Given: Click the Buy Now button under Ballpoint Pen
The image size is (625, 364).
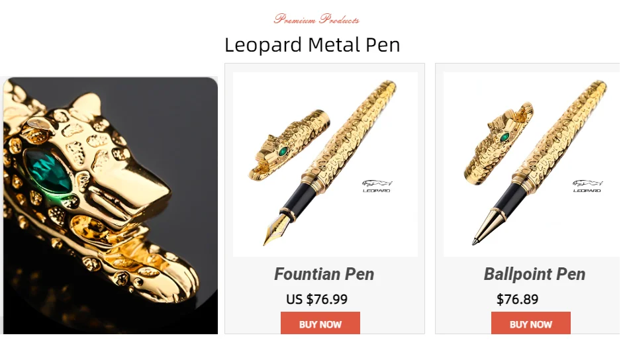Looking at the screenshot, I should pyautogui.click(x=530, y=322).
